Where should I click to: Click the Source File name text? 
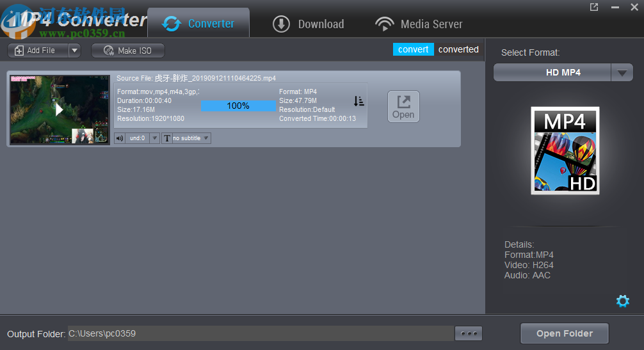pyautogui.click(x=197, y=78)
